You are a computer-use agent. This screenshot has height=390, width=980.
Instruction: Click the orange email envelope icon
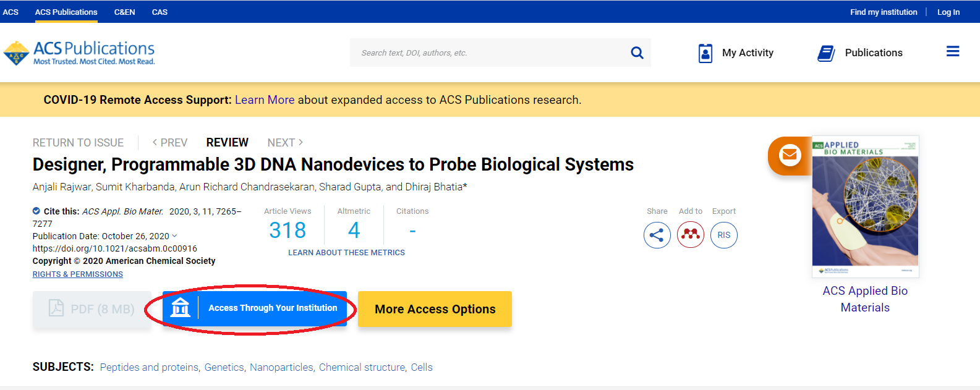click(x=789, y=155)
